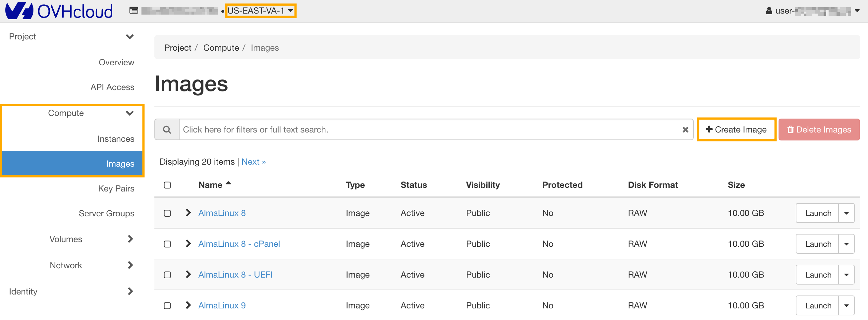The width and height of the screenshot is (868, 320).
Task: Open the AlmaLinux 8 image link
Action: 222,213
